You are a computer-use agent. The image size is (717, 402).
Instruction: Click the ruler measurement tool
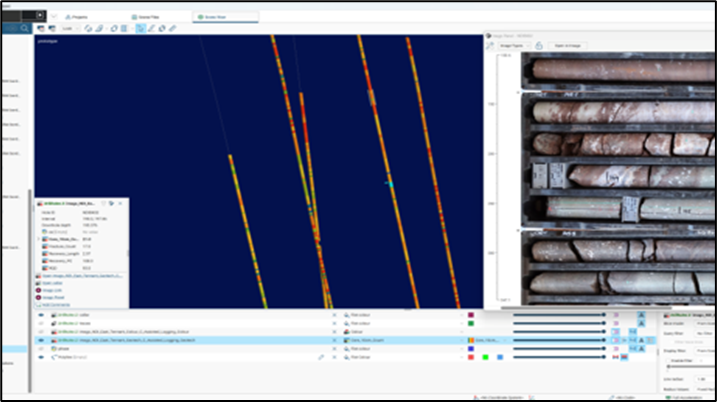[x=172, y=28]
